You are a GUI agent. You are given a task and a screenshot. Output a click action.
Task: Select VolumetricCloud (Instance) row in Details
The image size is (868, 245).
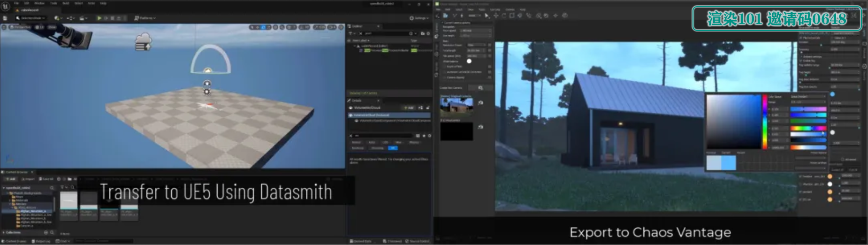point(389,115)
